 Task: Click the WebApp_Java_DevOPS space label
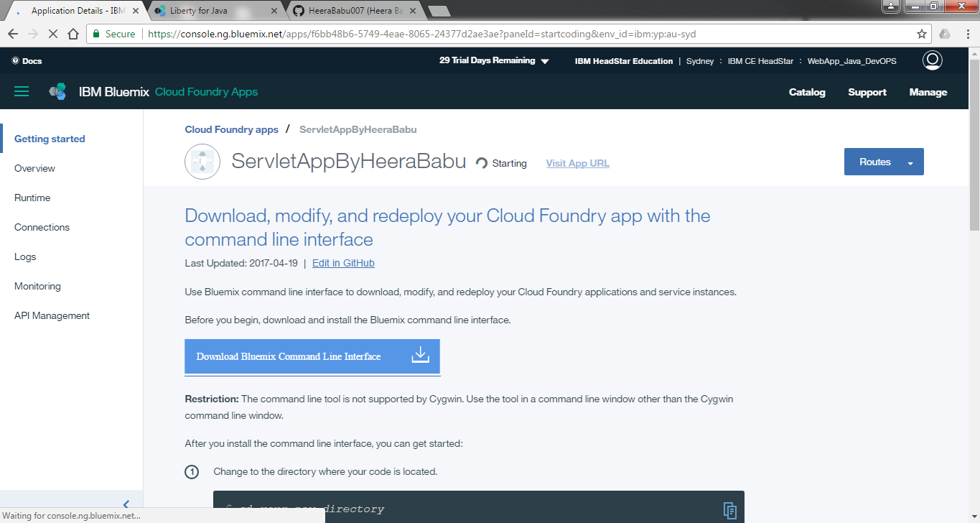(851, 61)
